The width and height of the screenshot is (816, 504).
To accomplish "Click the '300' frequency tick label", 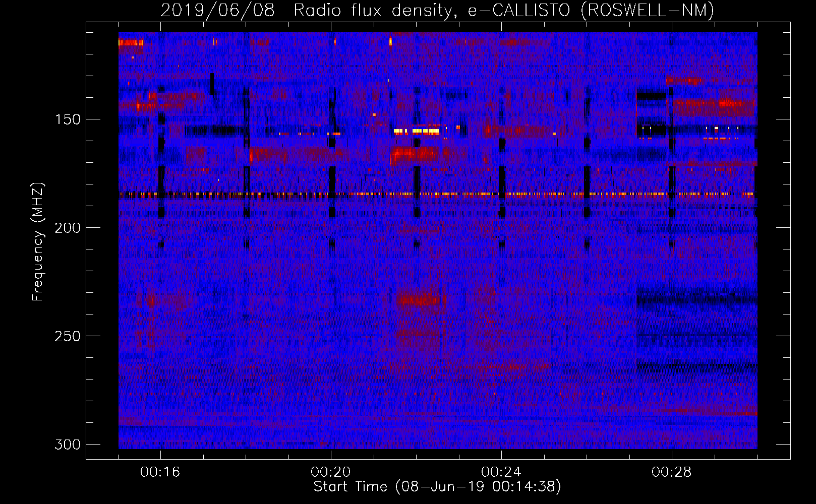I will [x=68, y=445].
